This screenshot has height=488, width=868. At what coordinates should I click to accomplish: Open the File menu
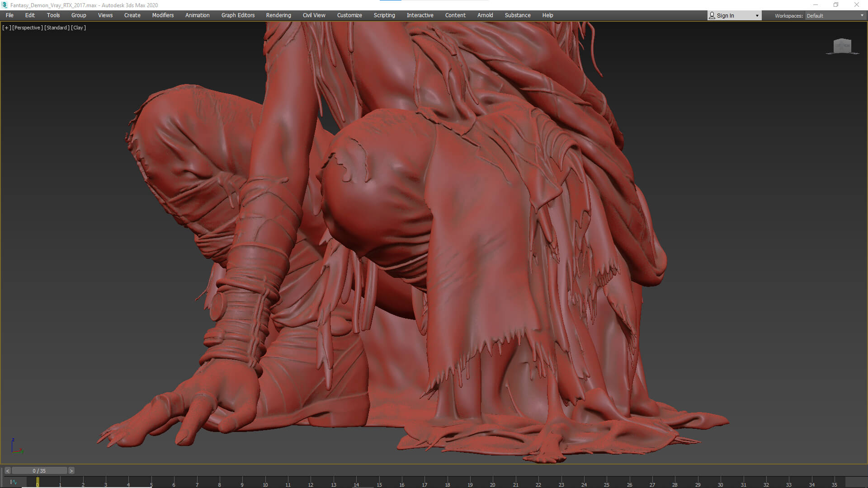(x=9, y=15)
